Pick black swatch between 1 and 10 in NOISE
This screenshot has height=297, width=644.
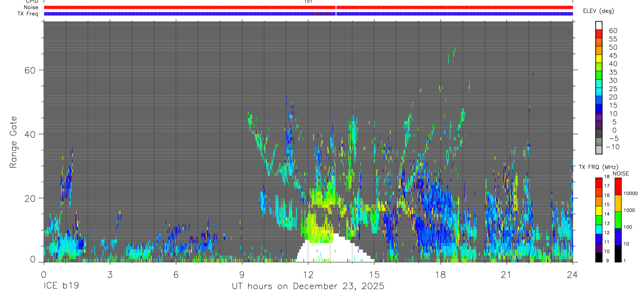(x=618, y=253)
